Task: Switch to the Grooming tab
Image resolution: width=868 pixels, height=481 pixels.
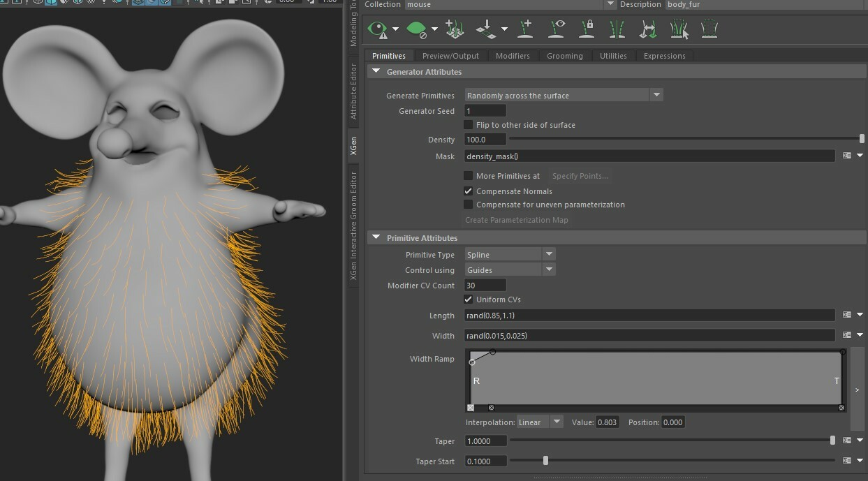Action: tap(564, 55)
